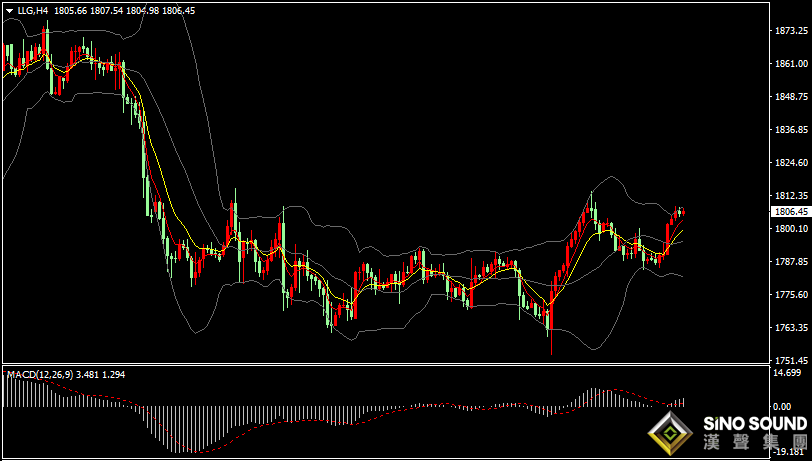This screenshot has height=461, width=812.
Task: Click the SINO SOUND watermark text
Action: tap(755, 423)
